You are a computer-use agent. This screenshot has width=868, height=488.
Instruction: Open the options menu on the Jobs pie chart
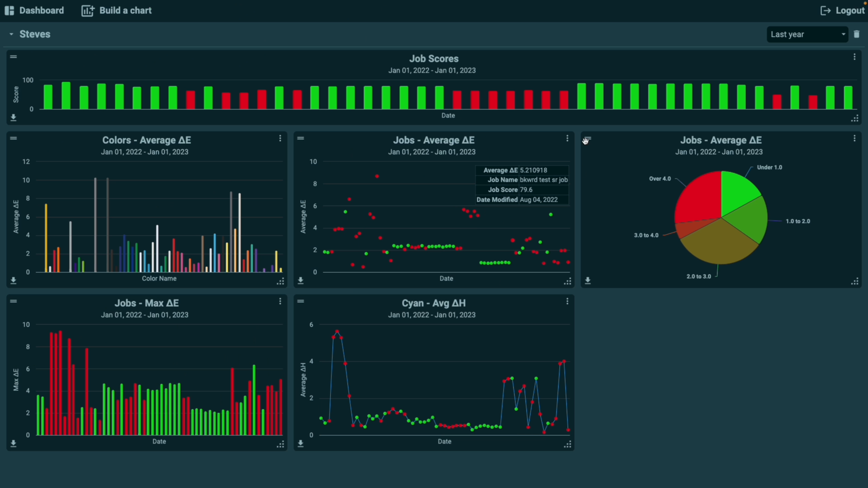pos(854,138)
